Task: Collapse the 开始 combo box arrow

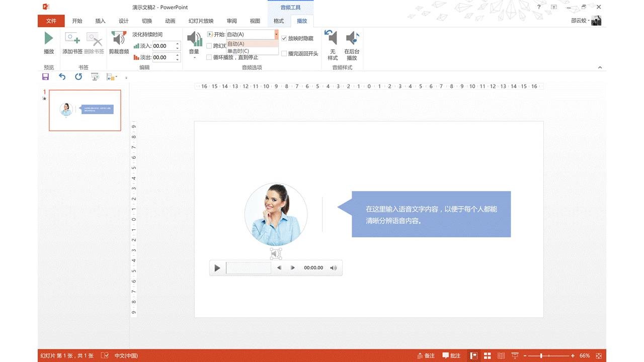Action: (276, 34)
